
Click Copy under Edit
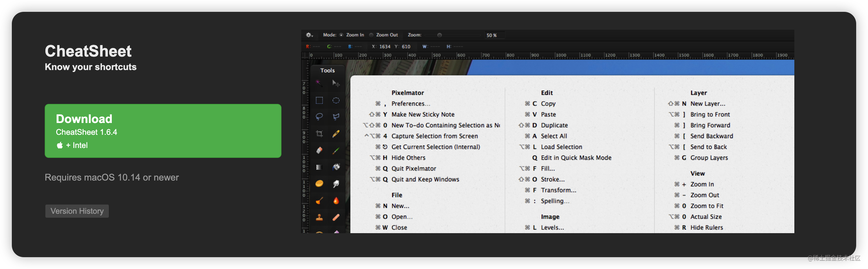[x=548, y=104]
